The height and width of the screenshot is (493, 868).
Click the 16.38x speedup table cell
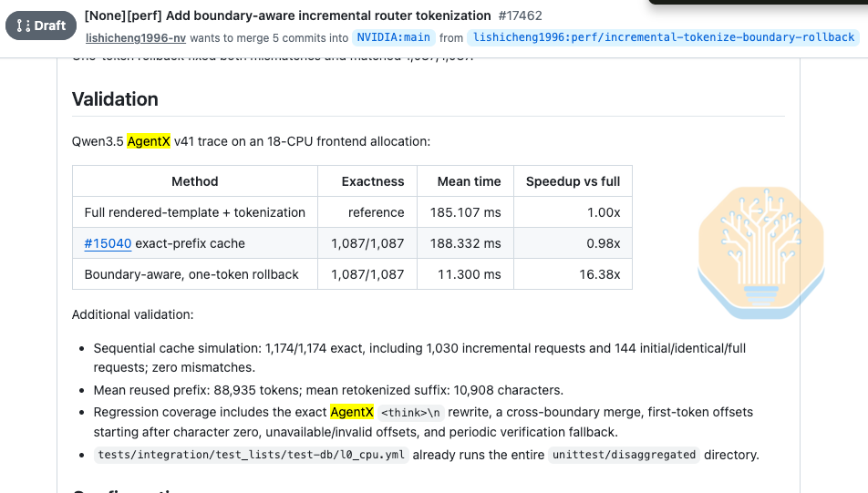tap(600, 274)
